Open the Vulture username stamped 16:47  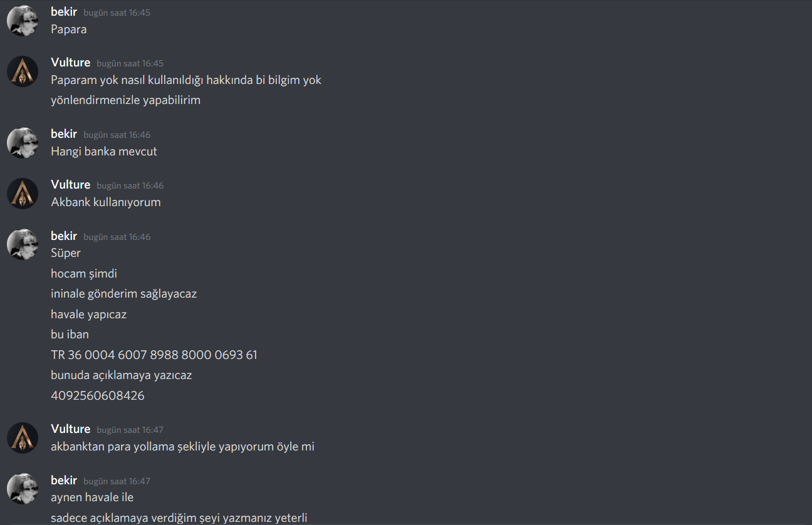pyautogui.click(x=71, y=429)
